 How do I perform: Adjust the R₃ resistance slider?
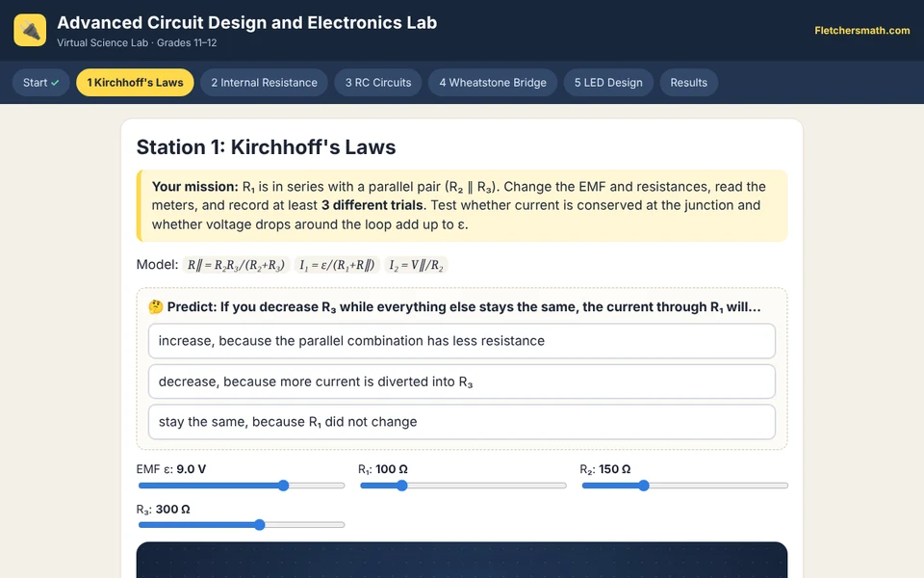pos(242,524)
